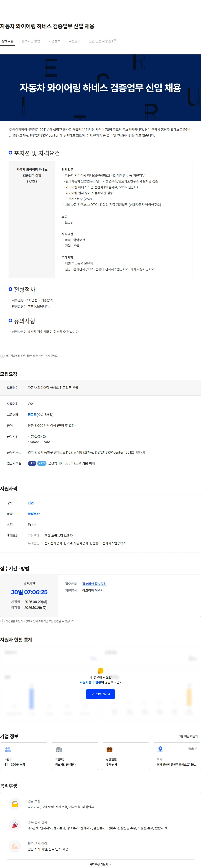Viewport: 201px width, 868px height.
Task: Click the 휴무·휴가·행사 party icon
Action: click(15, 825)
